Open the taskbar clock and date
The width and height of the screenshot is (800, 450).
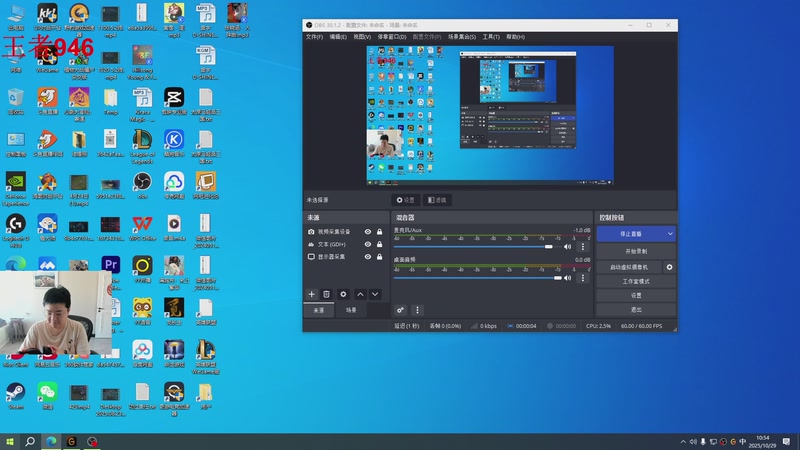coord(762,441)
